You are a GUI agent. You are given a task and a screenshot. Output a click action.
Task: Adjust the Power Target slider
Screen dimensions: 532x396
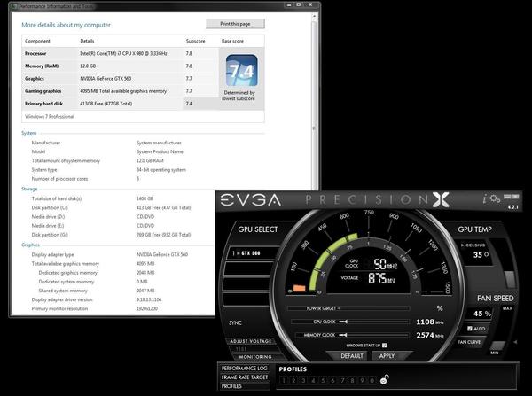point(348,308)
